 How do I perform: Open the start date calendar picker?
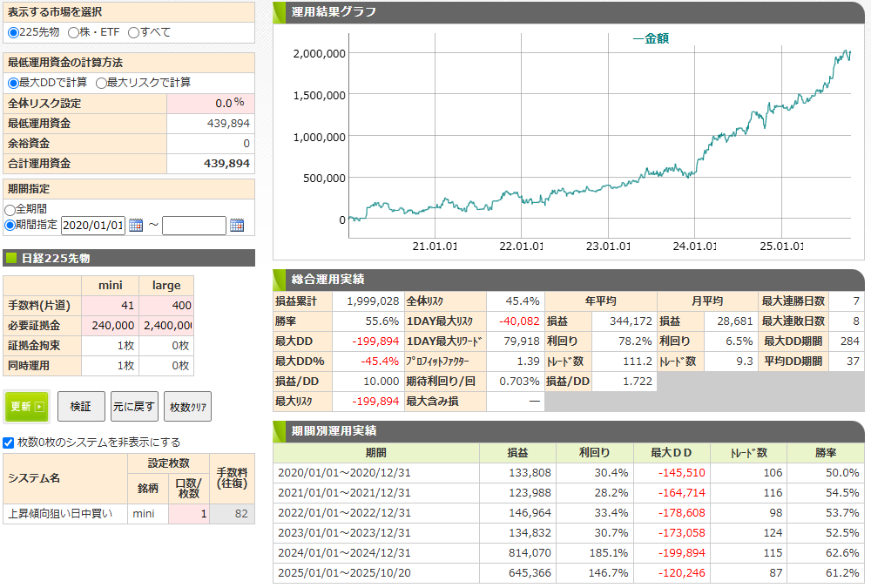[135, 226]
